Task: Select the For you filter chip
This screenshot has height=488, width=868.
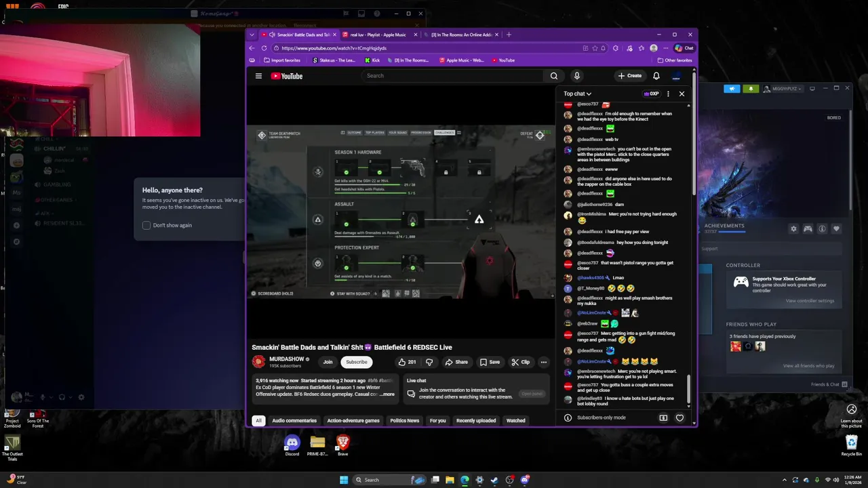Action: (438, 420)
